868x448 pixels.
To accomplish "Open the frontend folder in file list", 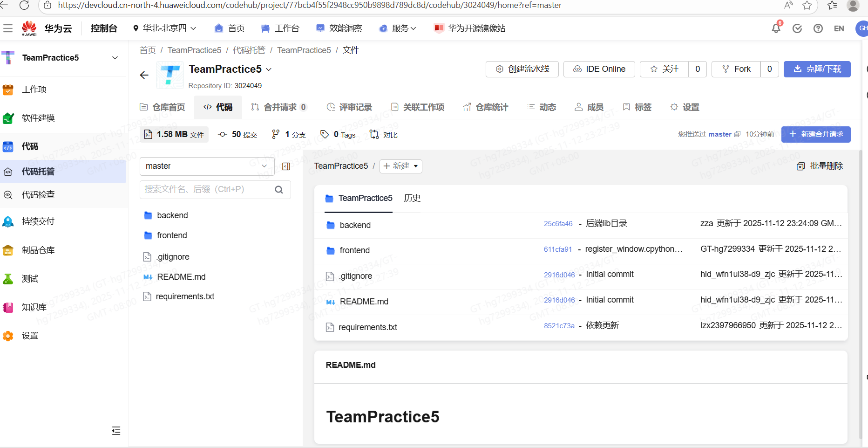I will click(x=355, y=250).
